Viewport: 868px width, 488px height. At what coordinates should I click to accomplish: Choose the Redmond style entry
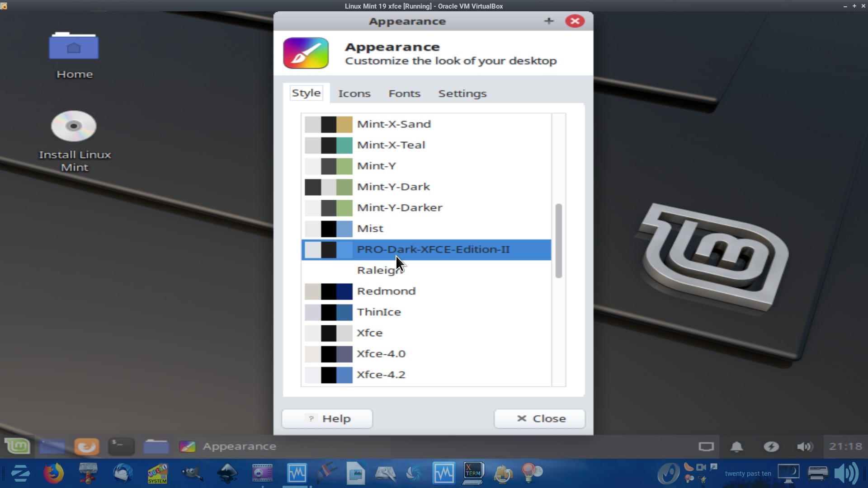pyautogui.click(x=386, y=291)
